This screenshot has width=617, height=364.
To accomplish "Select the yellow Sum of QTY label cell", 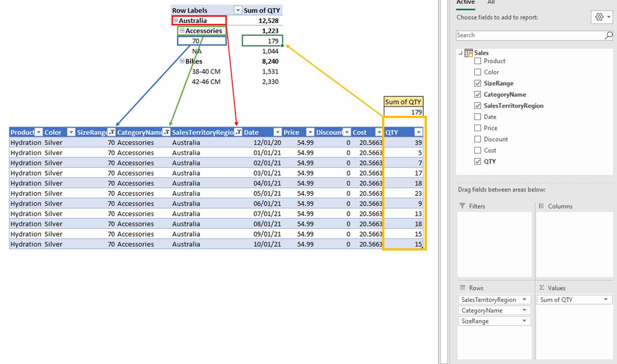I will coord(403,102).
